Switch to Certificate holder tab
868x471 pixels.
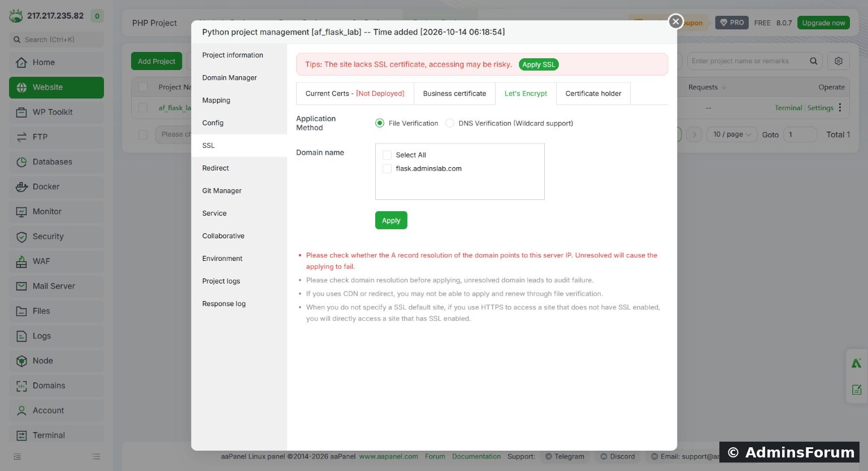(x=593, y=94)
